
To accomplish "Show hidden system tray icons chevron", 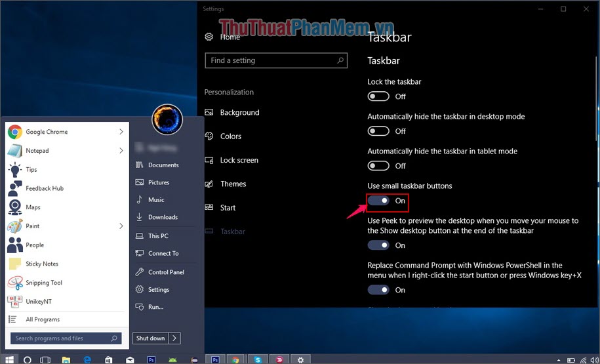I will pyautogui.click(x=559, y=361).
